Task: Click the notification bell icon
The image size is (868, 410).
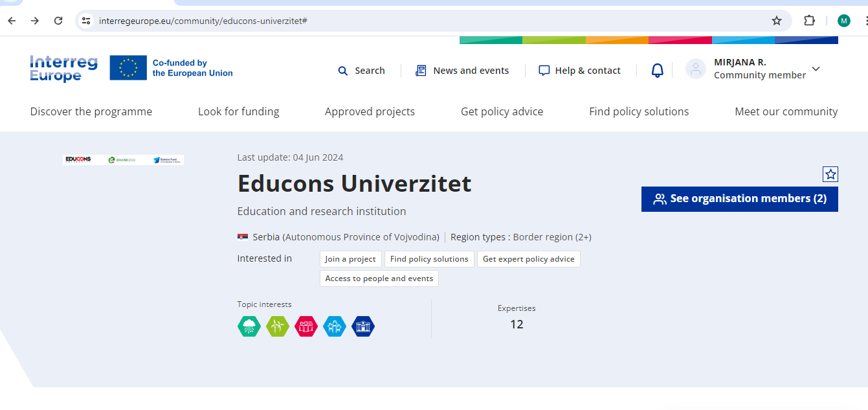Action: (657, 71)
